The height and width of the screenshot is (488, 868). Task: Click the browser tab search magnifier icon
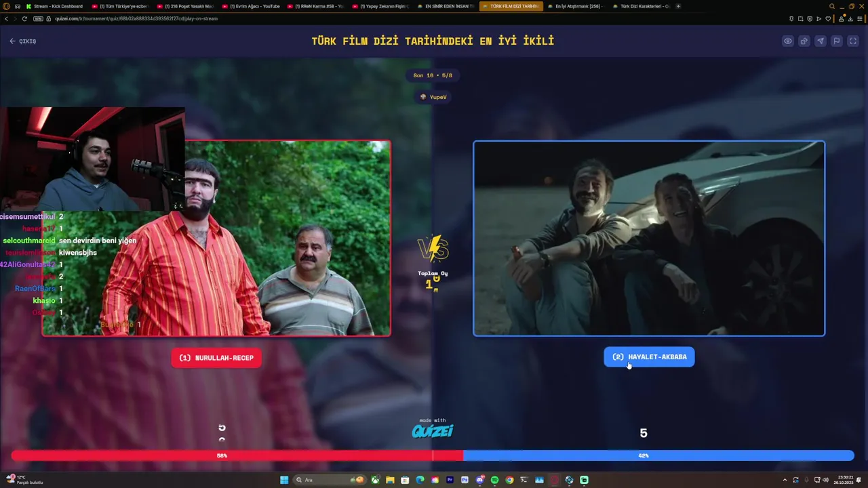click(832, 6)
